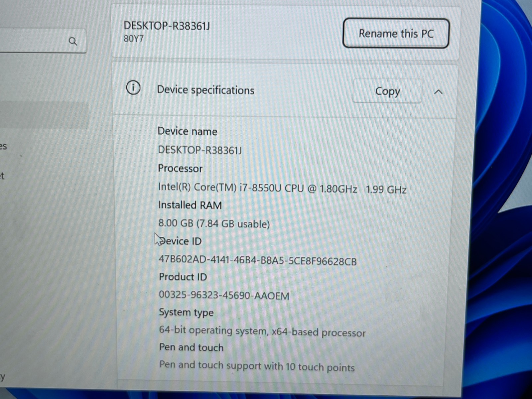532x399 pixels.
Task: Click the DESKTOP-R38361J title at the top
Action: coord(167,26)
